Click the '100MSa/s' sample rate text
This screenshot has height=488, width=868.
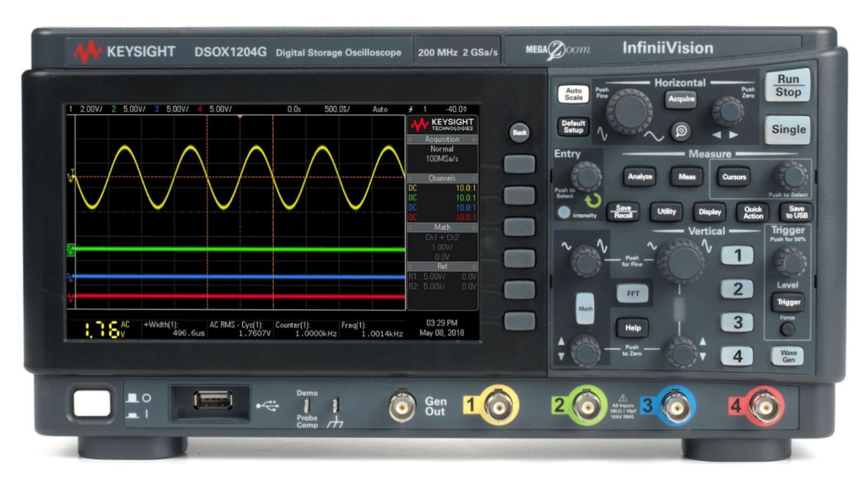pyautogui.click(x=443, y=158)
